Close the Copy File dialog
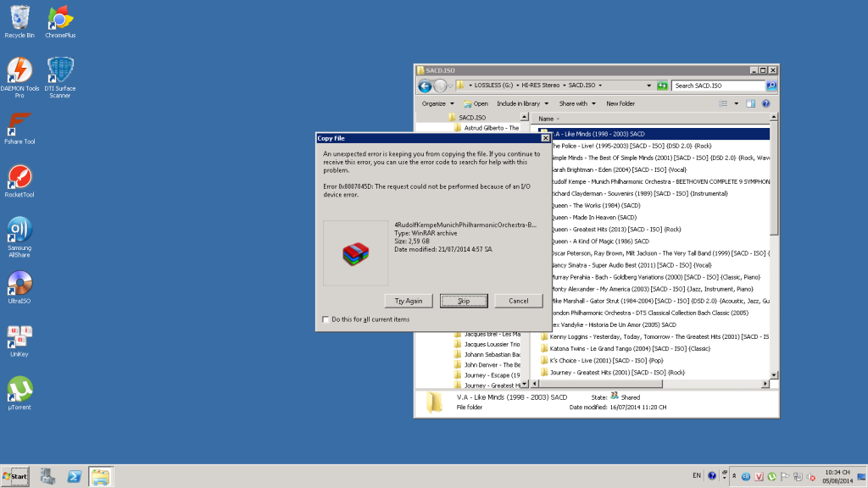 (545, 138)
